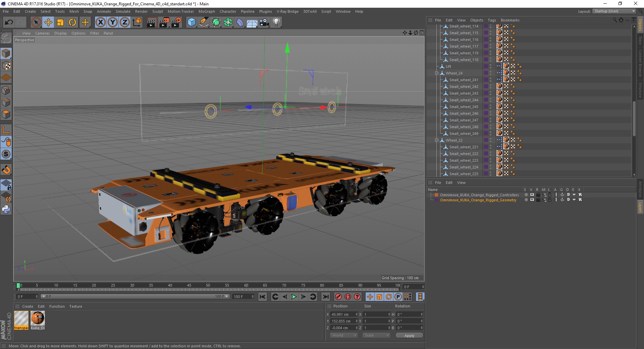
Task: Toggle Y axis lock
Action: 113,22
